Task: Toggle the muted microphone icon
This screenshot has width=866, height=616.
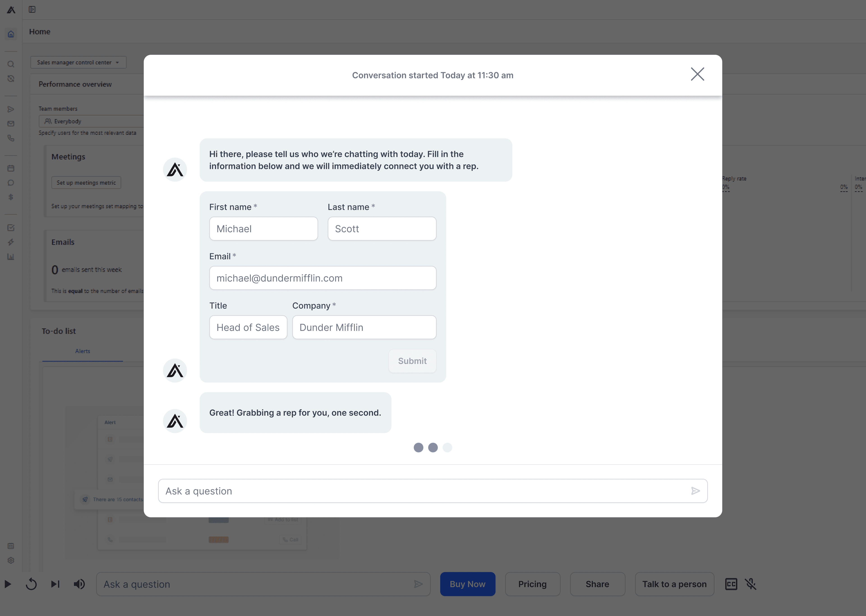Action: tap(751, 584)
